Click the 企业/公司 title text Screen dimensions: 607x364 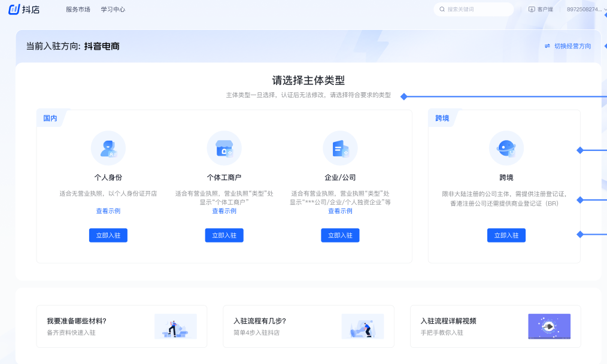(x=340, y=177)
